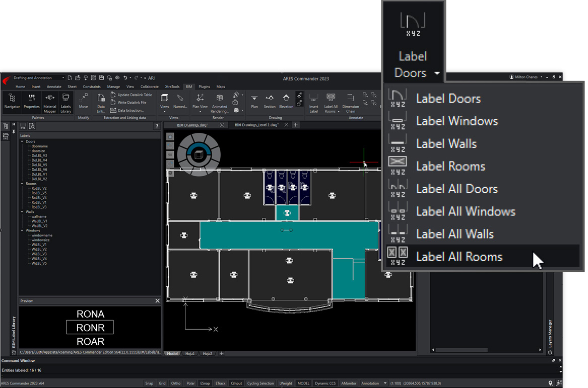
Task: Open the Properties palette from the ribbon
Action: 32,102
